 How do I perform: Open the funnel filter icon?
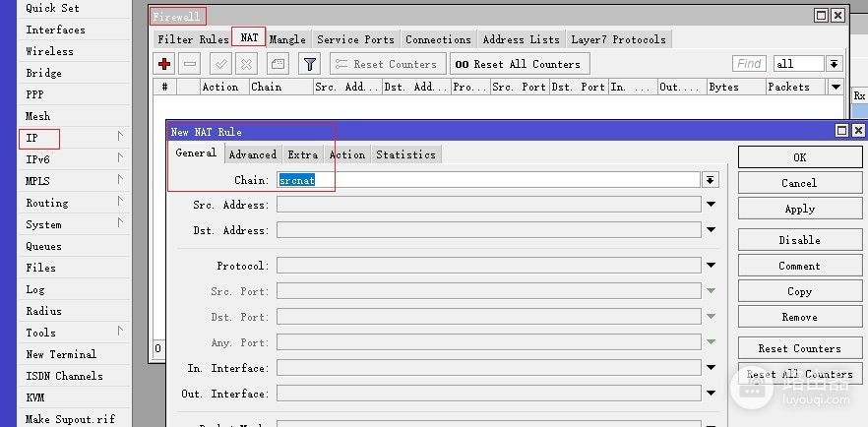[309, 64]
